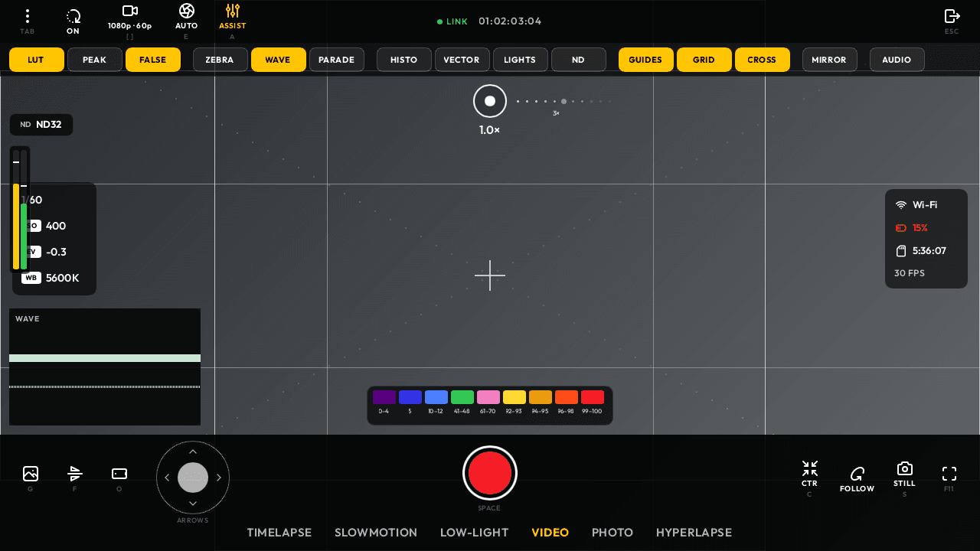Screen dimensions: 980x551
Task: Click the red 99–100 false color swatch
Action: (x=593, y=397)
